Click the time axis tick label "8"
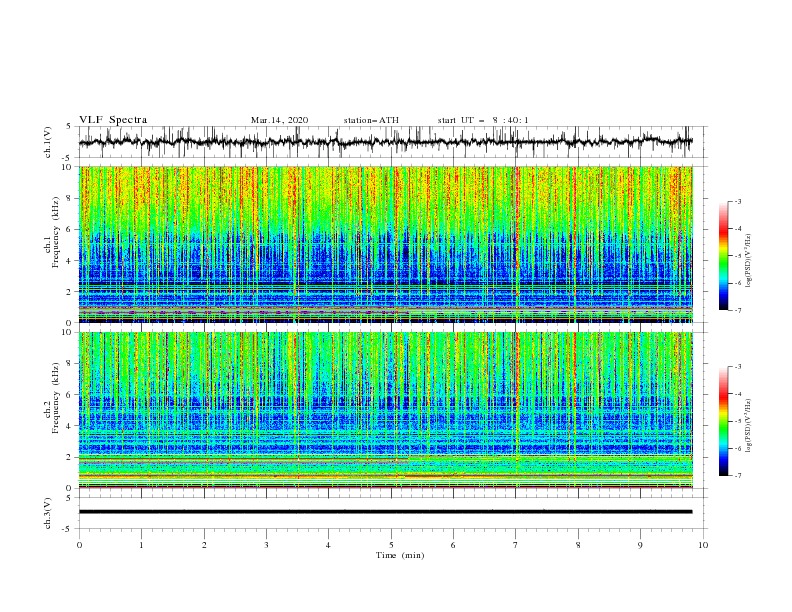This screenshot has width=792, height=612. [578, 545]
